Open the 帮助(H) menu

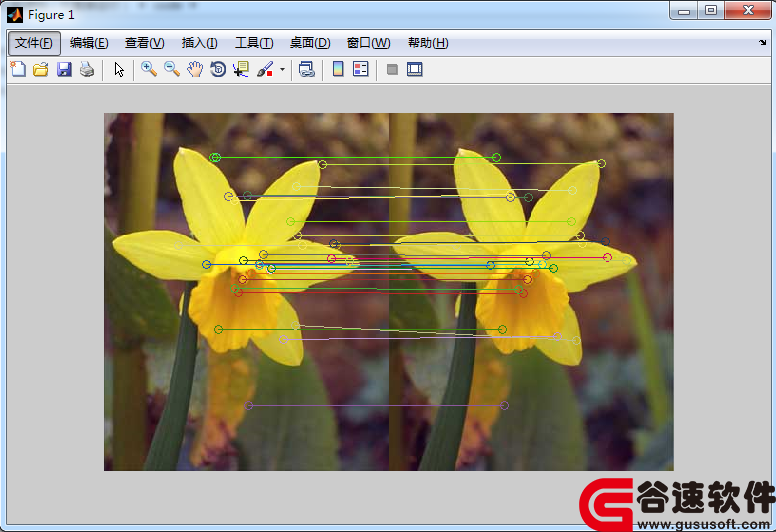tap(428, 43)
